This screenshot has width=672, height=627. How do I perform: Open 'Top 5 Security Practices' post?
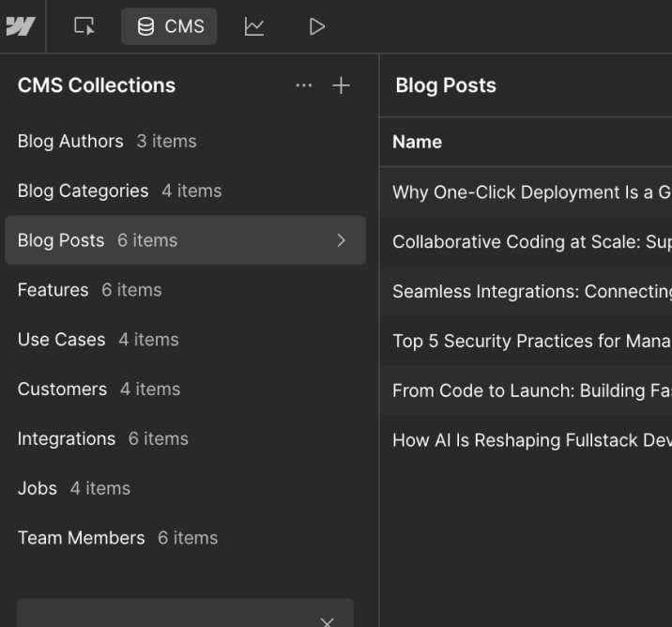click(526, 341)
